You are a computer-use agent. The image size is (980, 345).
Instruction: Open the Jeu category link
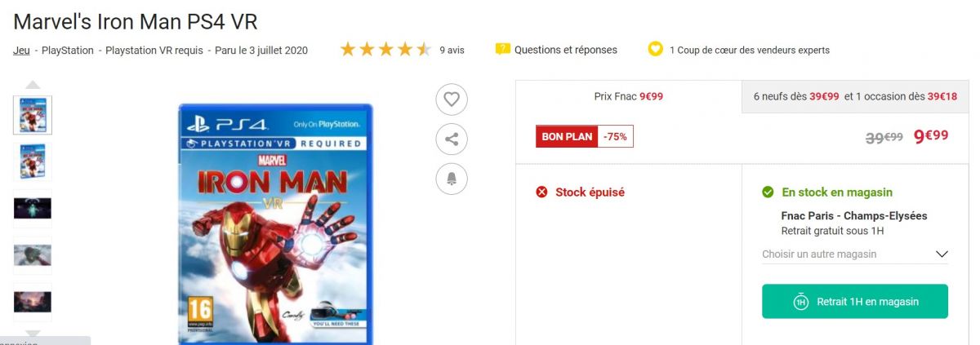click(22, 50)
